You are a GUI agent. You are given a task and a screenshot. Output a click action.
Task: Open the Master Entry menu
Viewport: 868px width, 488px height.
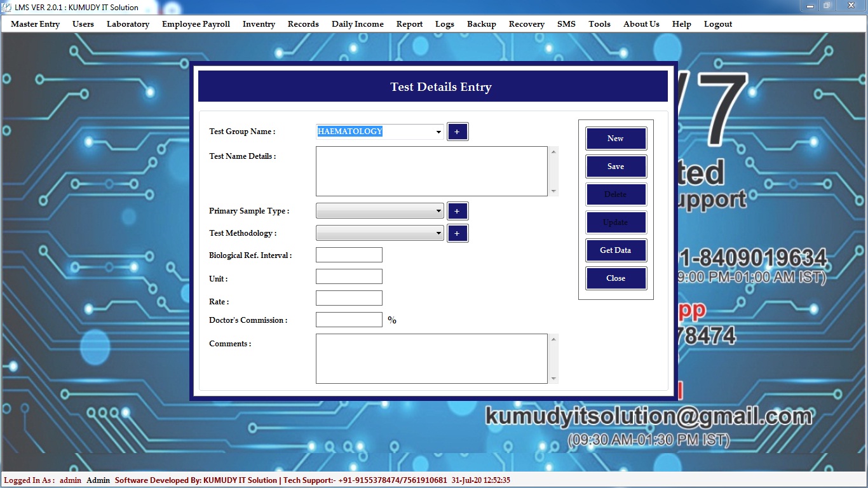[35, 24]
